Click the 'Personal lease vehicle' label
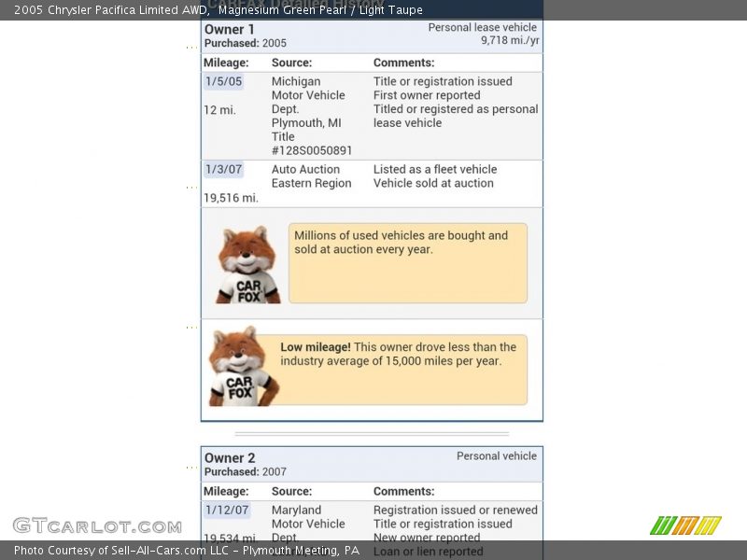 [482, 28]
